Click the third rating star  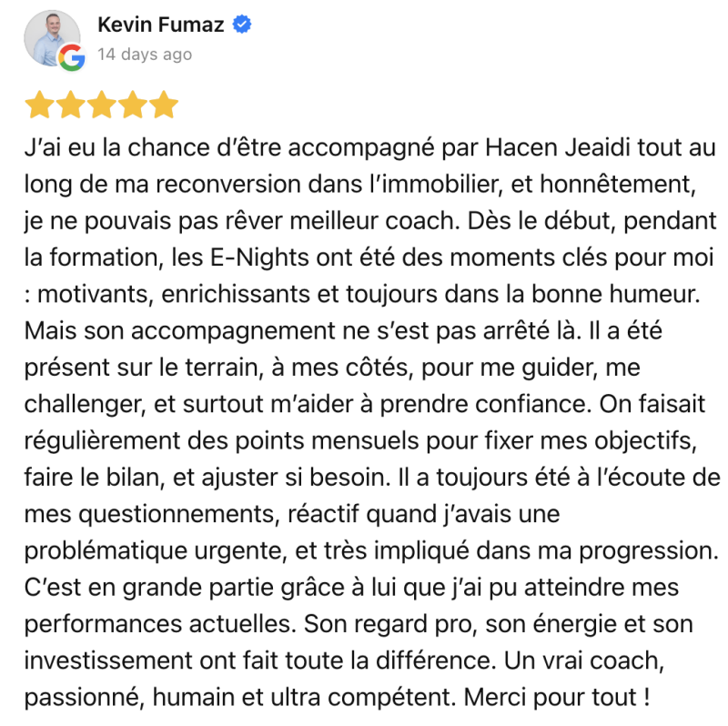[x=101, y=106]
